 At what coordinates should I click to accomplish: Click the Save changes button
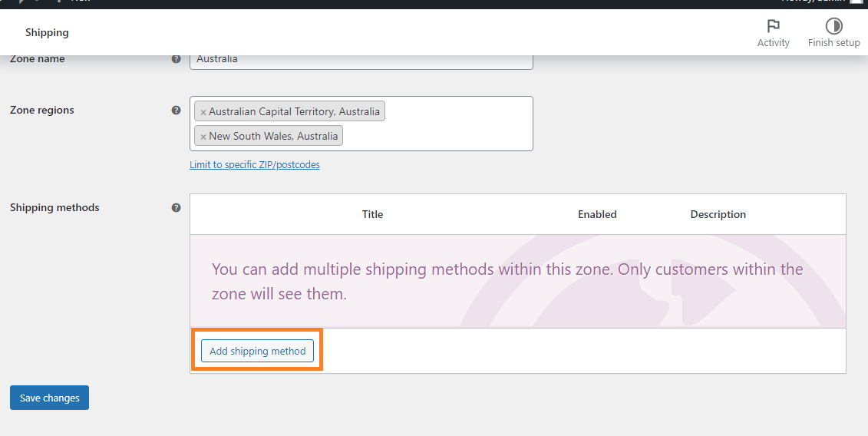pyautogui.click(x=49, y=398)
